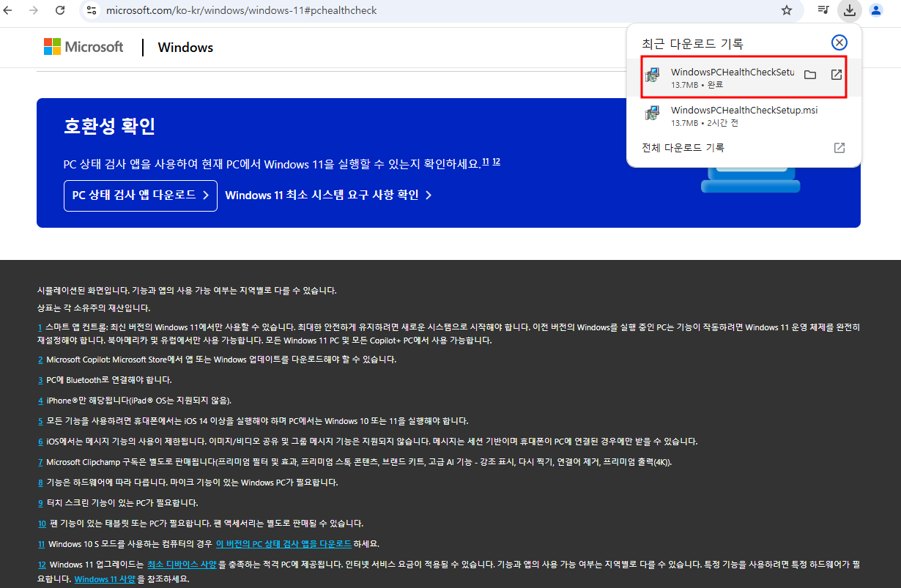Go back using the browser back arrow
The width and height of the screenshot is (901, 588).
pos(9,10)
